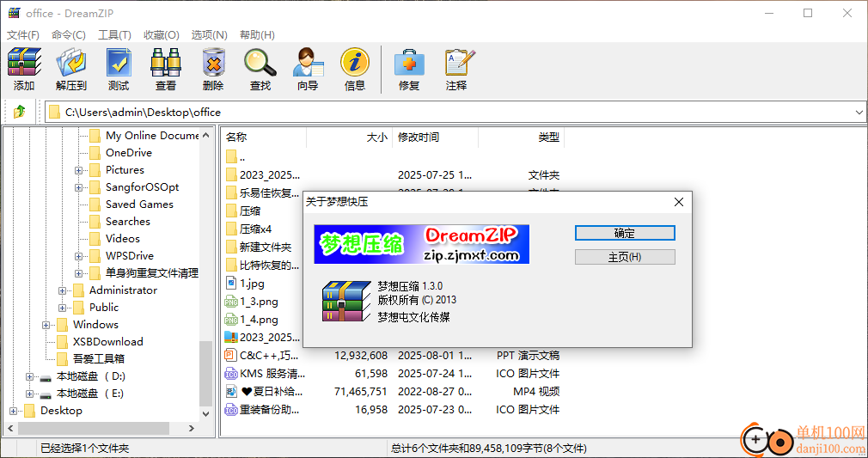Open the 帮助(H) menu
The width and height of the screenshot is (868, 458).
click(x=257, y=35)
